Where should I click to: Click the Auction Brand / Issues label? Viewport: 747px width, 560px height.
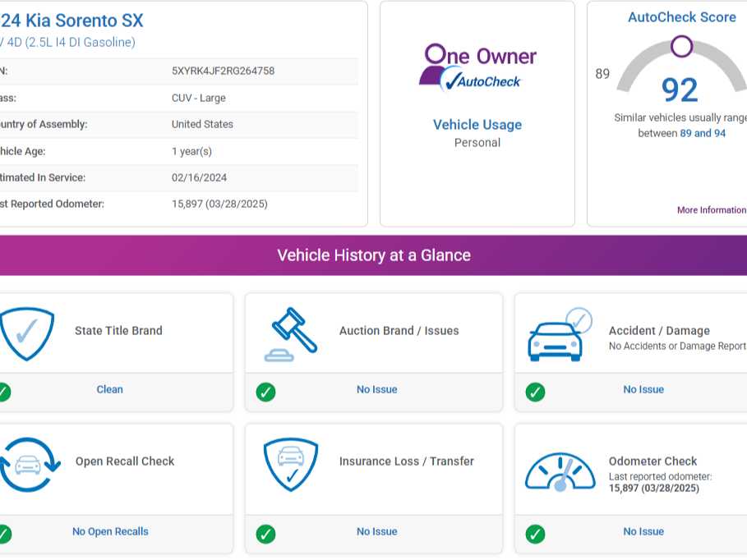coord(399,330)
